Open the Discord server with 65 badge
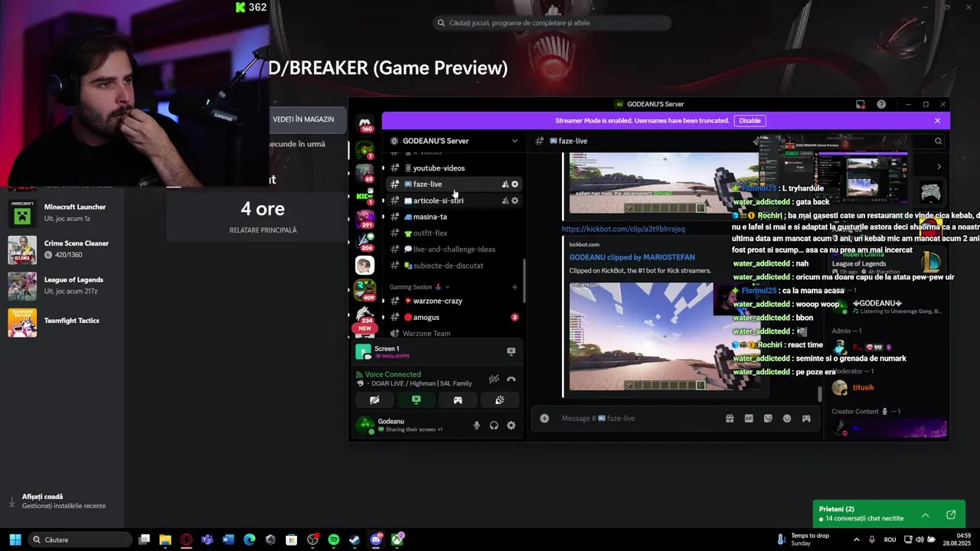 click(x=364, y=171)
